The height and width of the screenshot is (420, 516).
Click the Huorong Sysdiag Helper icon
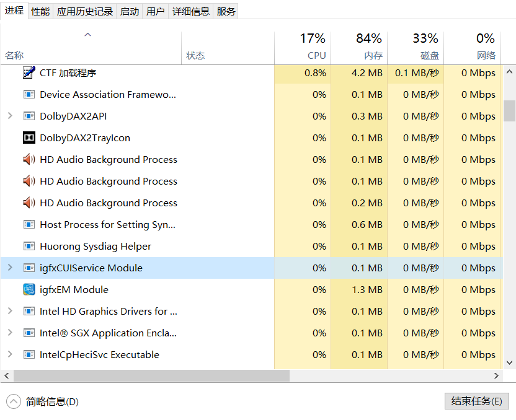(x=29, y=247)
